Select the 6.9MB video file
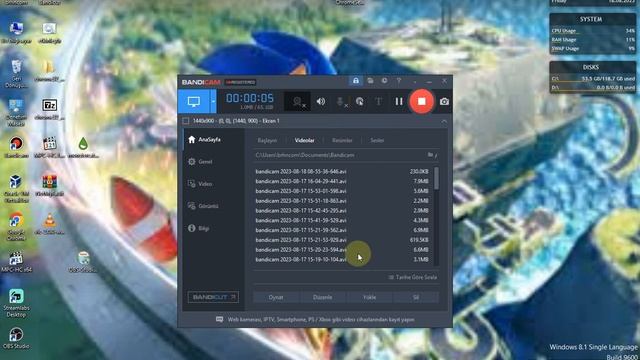The image size is (640, 360). [x=342, y=230]
